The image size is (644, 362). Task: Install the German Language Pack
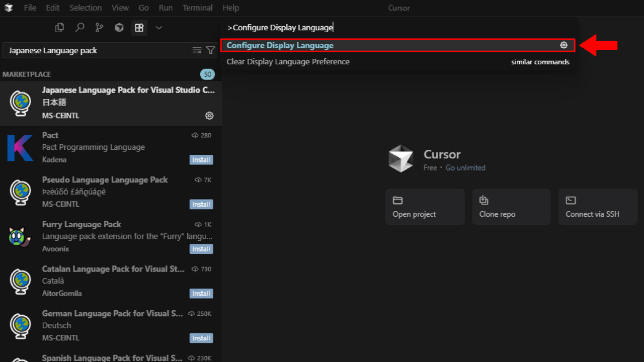coord(201,338)
